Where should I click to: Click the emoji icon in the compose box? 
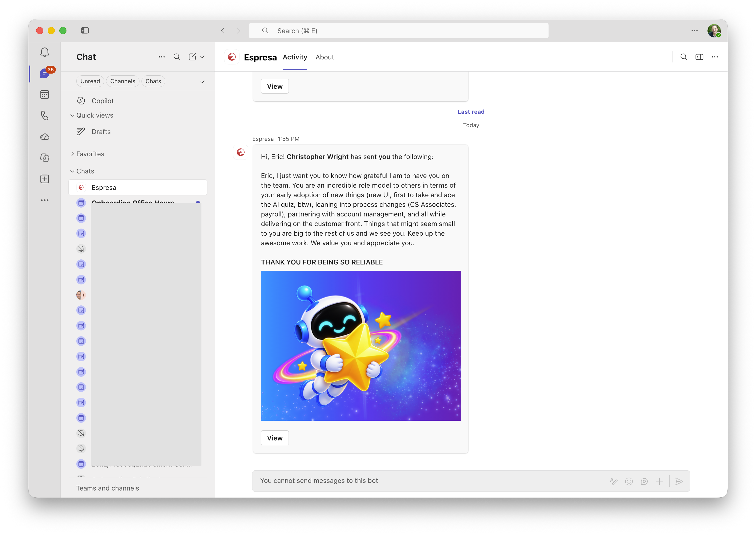(629, 481)
